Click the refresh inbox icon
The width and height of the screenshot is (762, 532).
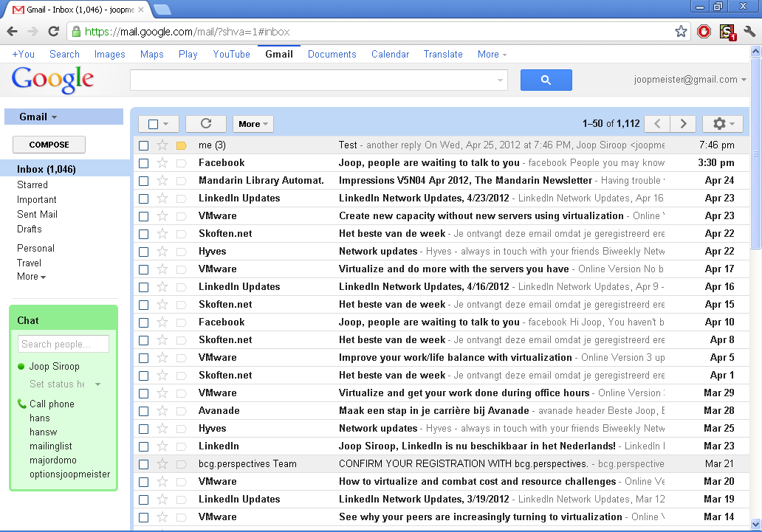[x=206, y=123]
